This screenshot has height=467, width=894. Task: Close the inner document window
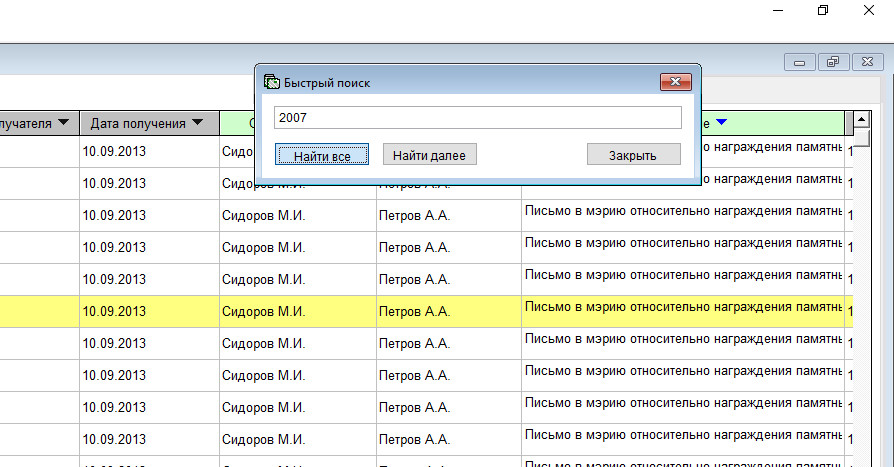tap(868, 62)
